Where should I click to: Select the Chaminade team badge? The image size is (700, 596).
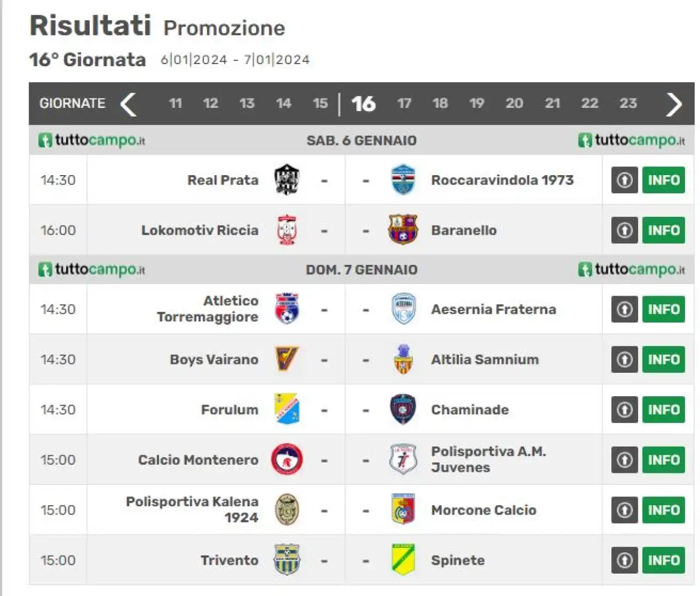coord(403,409)
